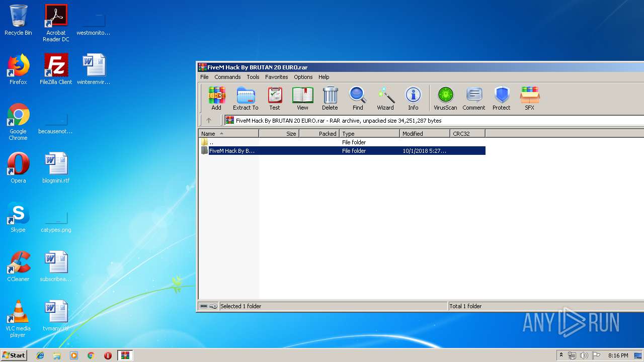Click the SFX conversion icon
The height and width of the screenshot is (362, 644).
(530, 98)
